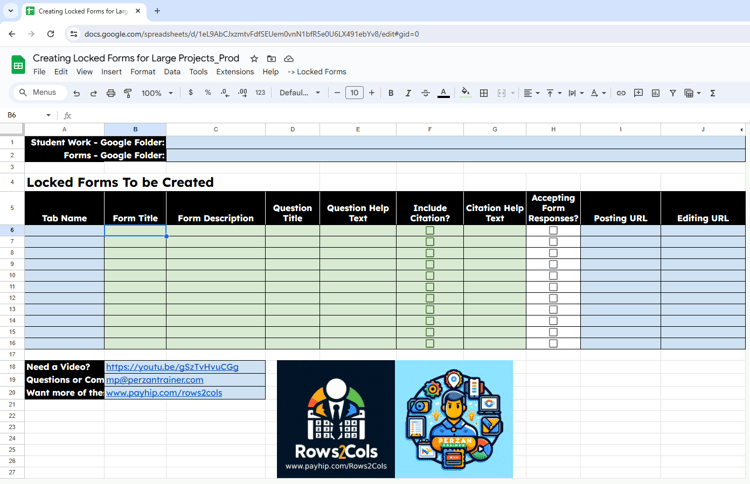Toggle bold formatting

(391, 93)
